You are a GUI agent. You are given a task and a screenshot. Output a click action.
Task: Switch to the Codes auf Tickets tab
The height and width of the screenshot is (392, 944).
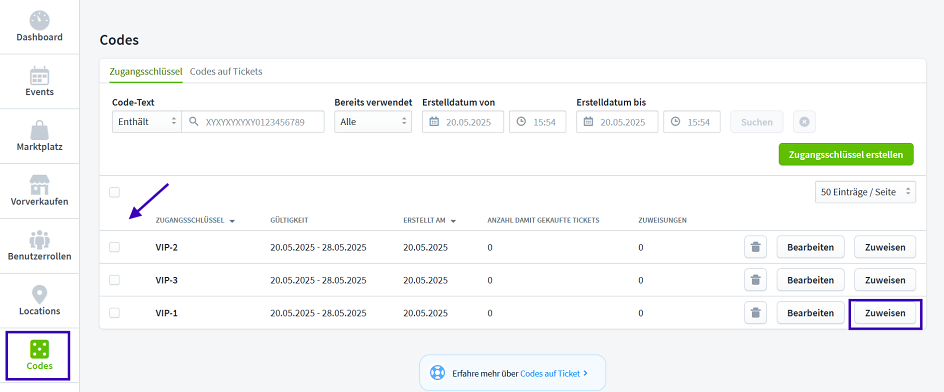pyautogui.click(x=226, y=71)
